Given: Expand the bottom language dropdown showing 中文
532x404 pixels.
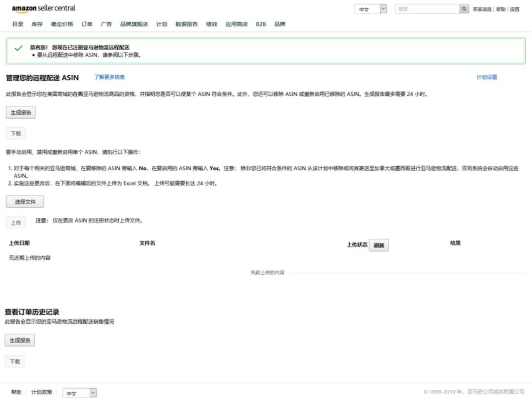Looking at the screenshot, I should pos(79,393).
